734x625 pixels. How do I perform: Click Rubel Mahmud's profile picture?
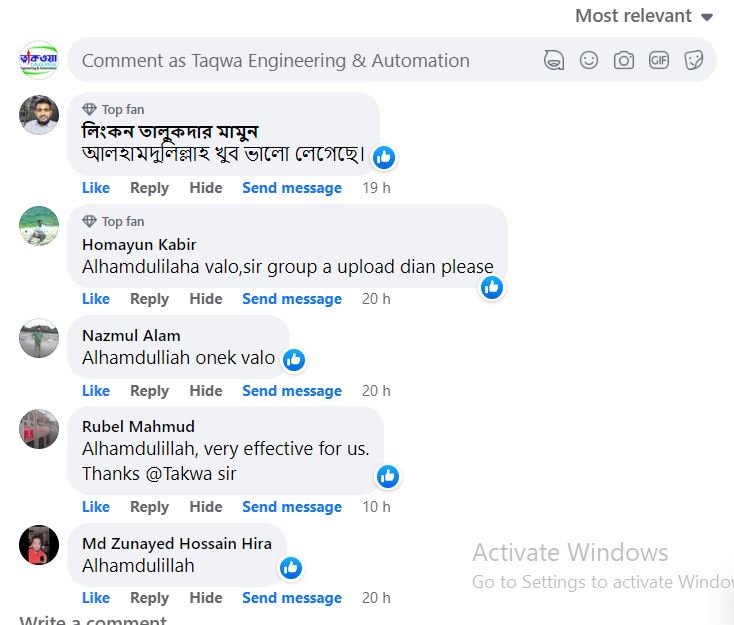coord(39,430)
